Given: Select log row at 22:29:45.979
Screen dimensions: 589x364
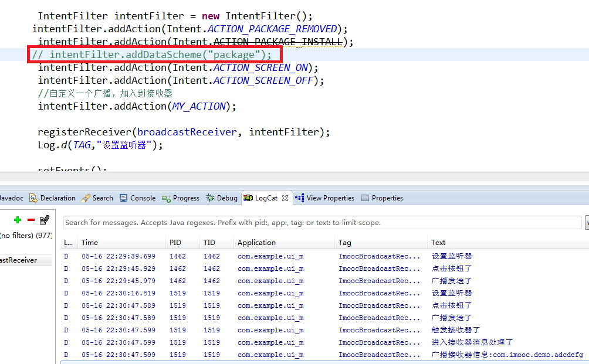Looking at the screenshot, I should [x=324, y=281].
